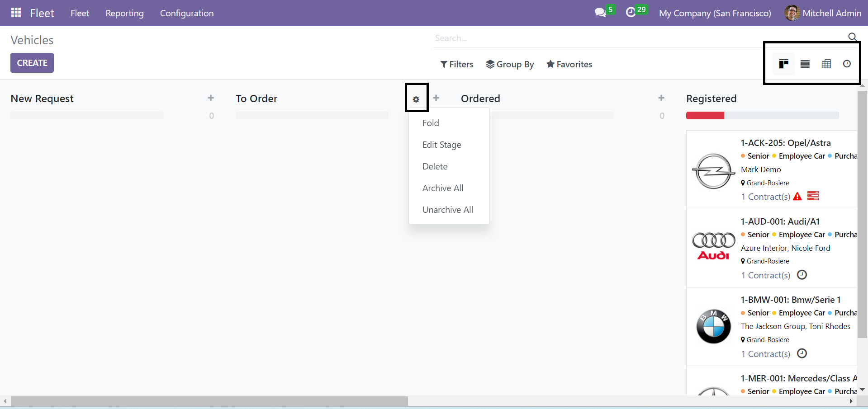Image resolution: width=868 pixels, height=409 pixels.
Task: Click Mitchell Admin avatar
Action: tap(792, 13)
